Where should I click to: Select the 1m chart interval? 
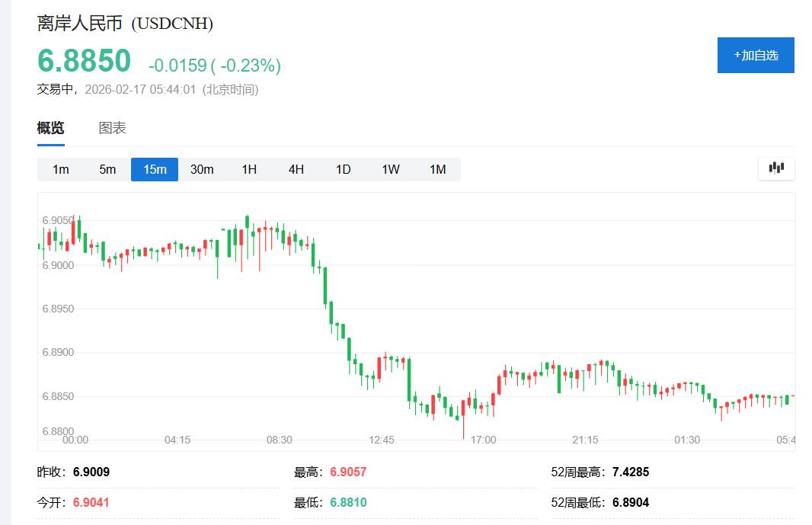(x=61, y=169)
